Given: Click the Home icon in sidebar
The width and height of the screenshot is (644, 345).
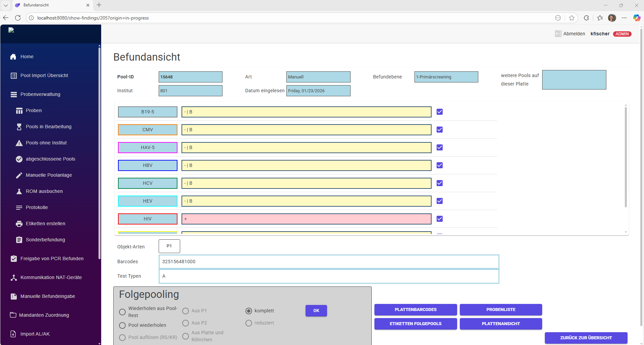Looking at the screenshot, I should tap(13, 57).
